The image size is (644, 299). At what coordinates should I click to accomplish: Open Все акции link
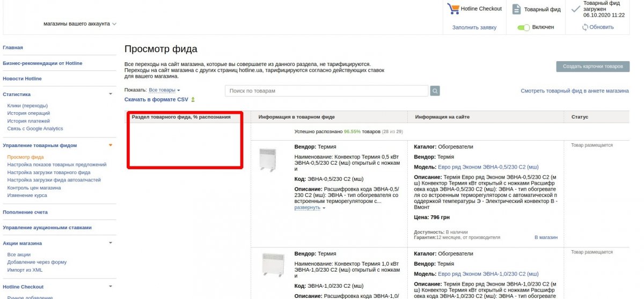point(19,254)
